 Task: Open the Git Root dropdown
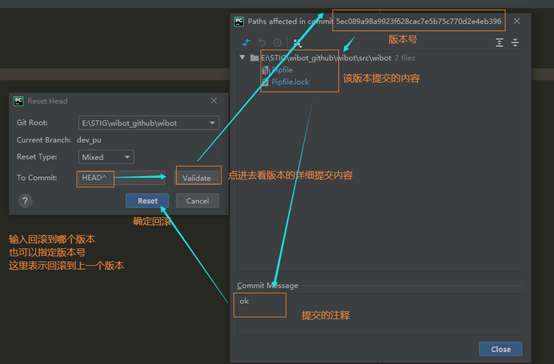tap(148, 123)
